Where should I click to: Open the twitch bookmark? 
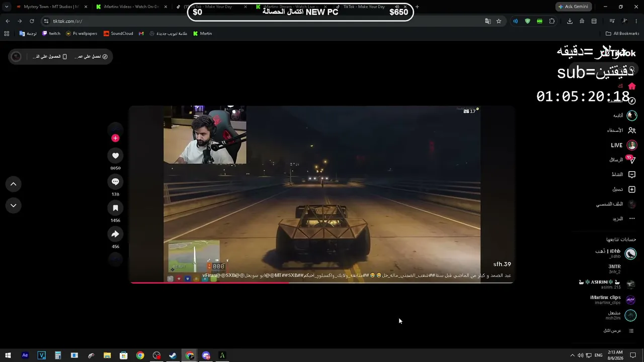click(x=51, y=34)
